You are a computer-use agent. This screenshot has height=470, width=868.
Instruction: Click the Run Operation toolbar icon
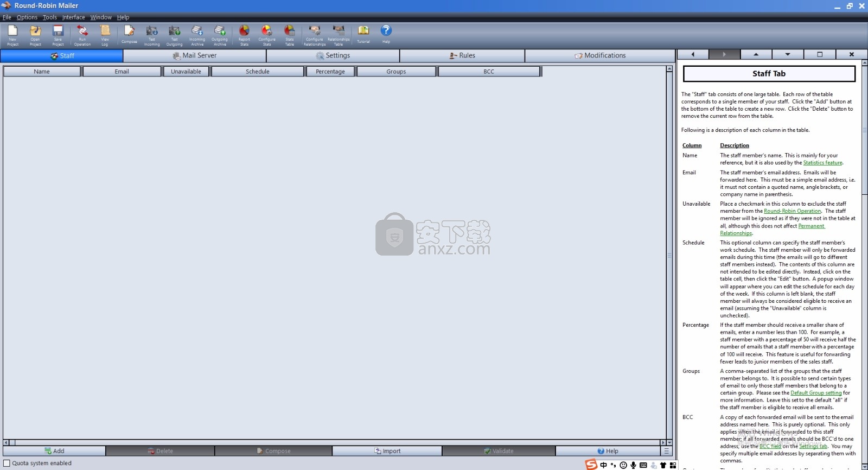pos(82,35)
